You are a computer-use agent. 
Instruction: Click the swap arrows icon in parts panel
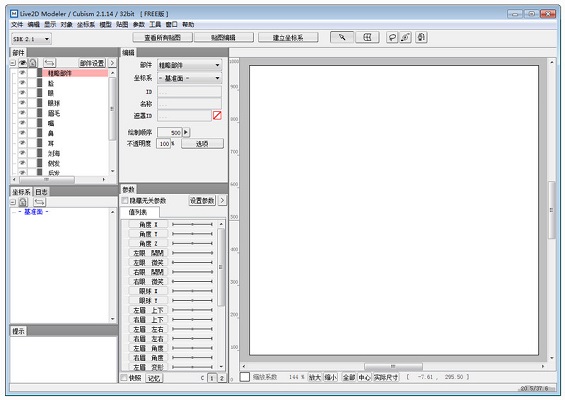point(49,63)
